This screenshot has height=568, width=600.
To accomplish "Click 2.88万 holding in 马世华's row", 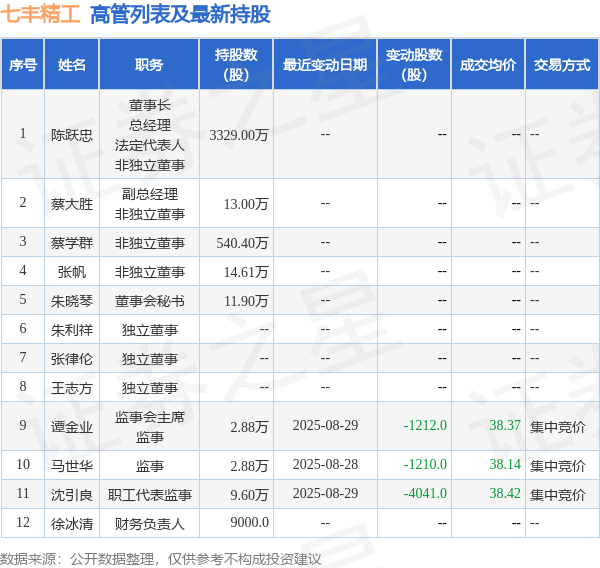I will click(249, 465).
